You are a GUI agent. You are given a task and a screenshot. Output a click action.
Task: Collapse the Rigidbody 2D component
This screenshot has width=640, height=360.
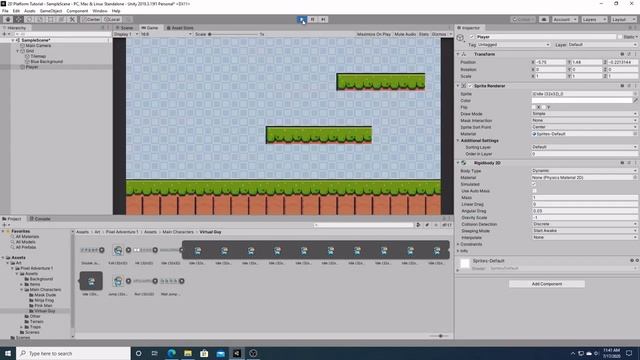[x=458, y=163]
